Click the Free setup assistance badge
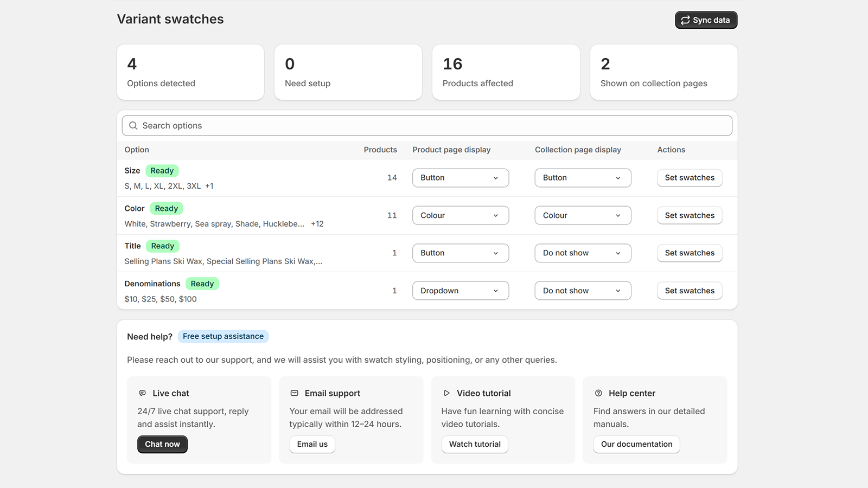868x488 pixels. 223,336
